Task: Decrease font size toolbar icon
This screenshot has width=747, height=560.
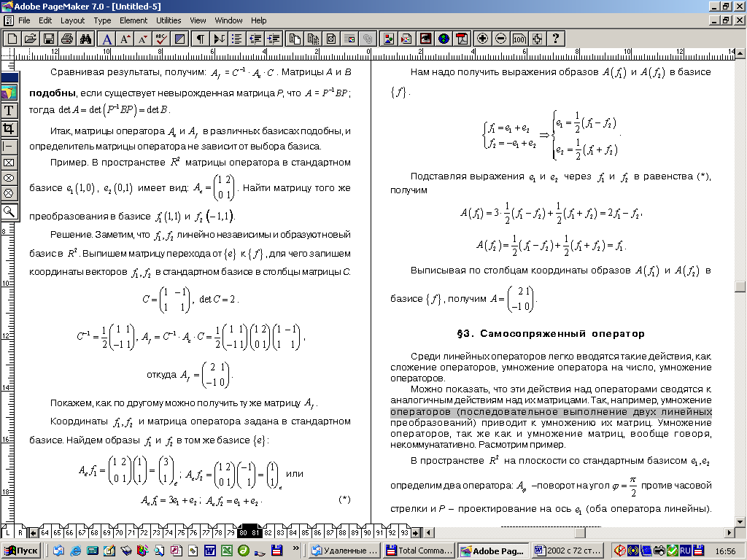Action: (x=143, y=39)
